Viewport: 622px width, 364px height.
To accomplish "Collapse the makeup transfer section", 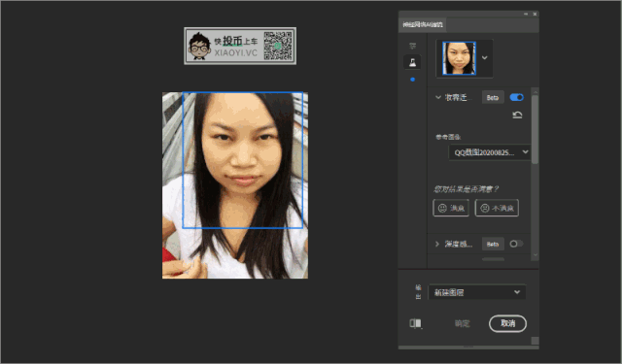I will 438,97.
